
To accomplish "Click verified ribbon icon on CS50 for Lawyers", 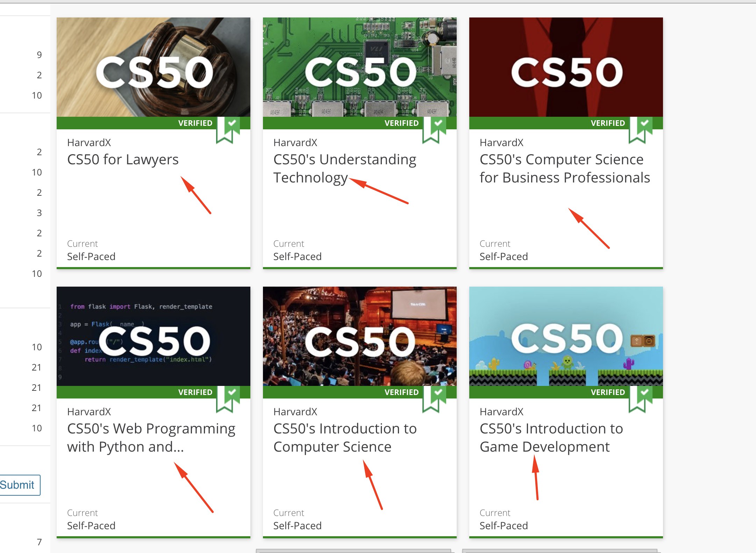I will 228,130.
